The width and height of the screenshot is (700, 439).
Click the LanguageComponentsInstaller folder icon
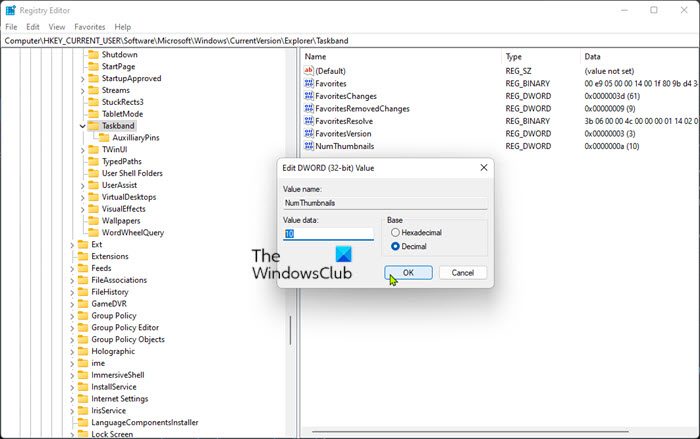[x=83, y=422]
